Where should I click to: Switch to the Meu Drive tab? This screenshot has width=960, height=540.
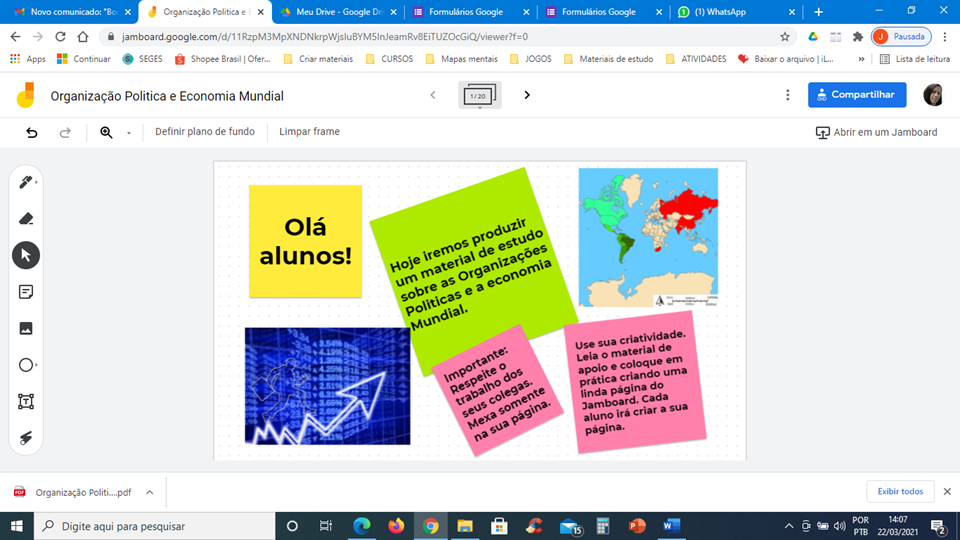(333, 12)
